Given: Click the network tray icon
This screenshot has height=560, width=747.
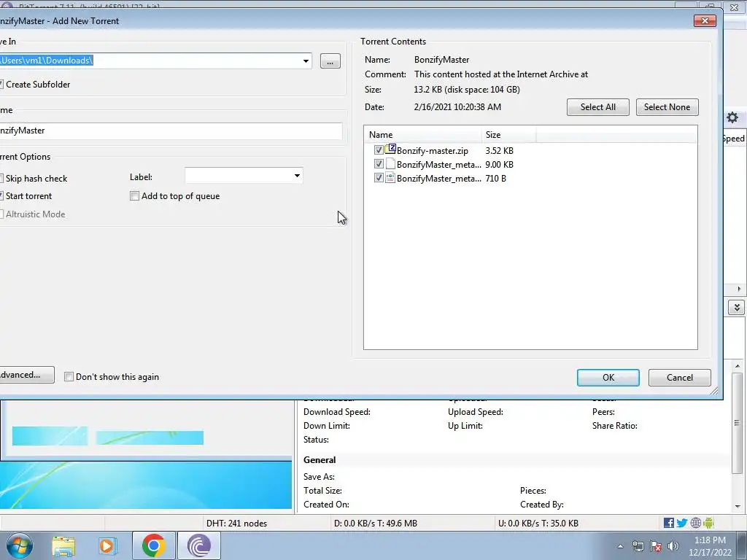Looking at the screenshot, I should tap(638, 546).
